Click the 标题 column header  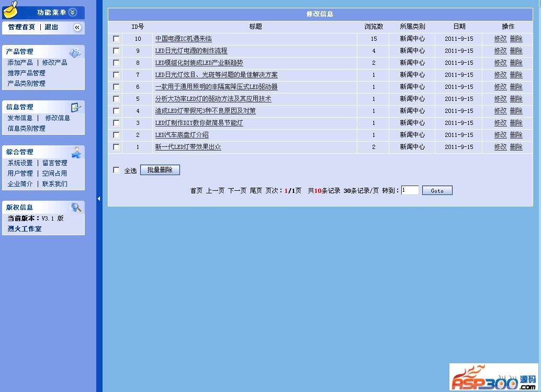tap(256, 27)
